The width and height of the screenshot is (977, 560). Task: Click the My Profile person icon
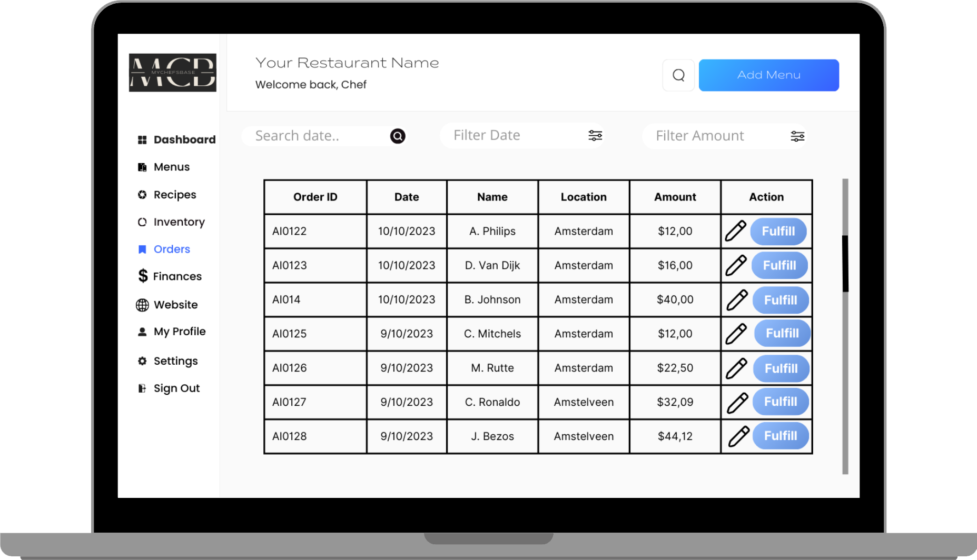pos(142,332)
